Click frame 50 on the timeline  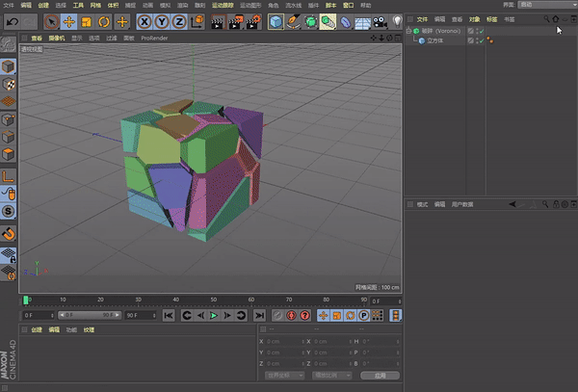click(214, 300)
